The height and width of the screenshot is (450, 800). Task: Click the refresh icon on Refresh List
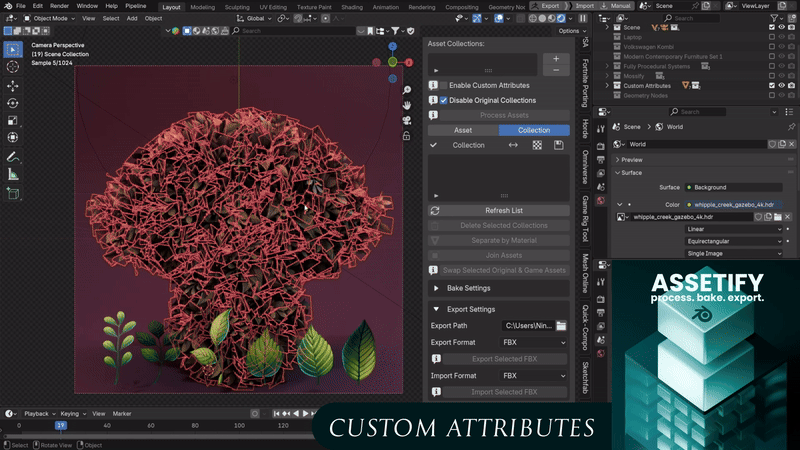pos(435,211)
